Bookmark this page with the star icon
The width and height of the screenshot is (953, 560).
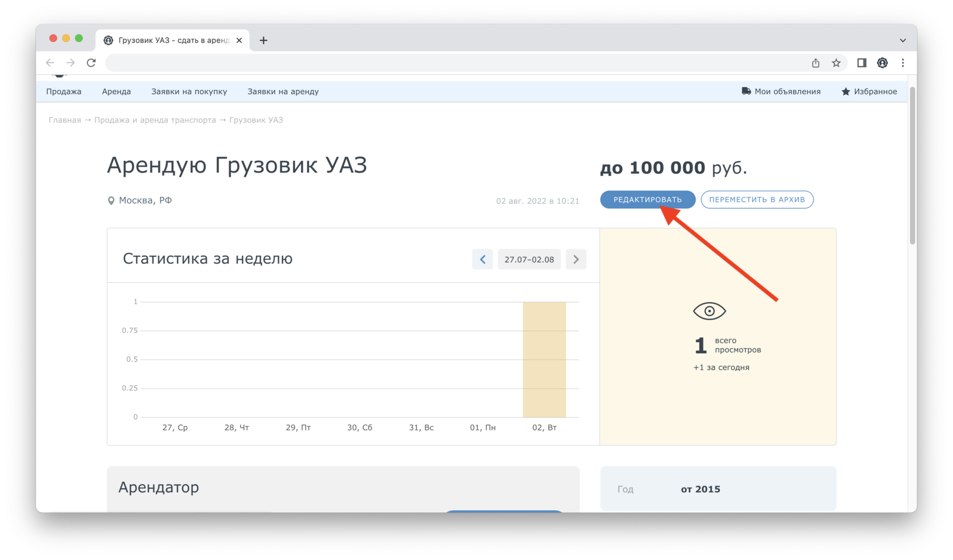pos(836,63)
